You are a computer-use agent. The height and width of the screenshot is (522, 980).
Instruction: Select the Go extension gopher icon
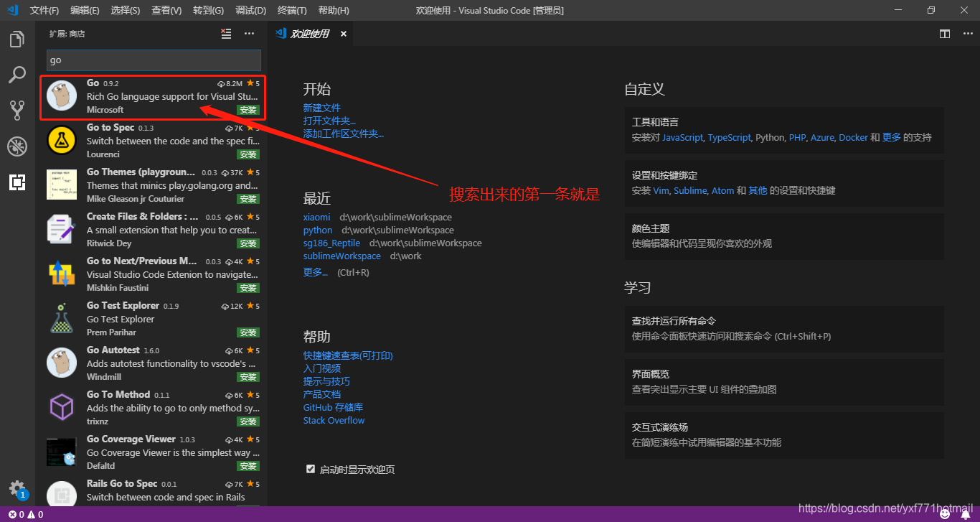pyautogui.click(x=62, y=96)
